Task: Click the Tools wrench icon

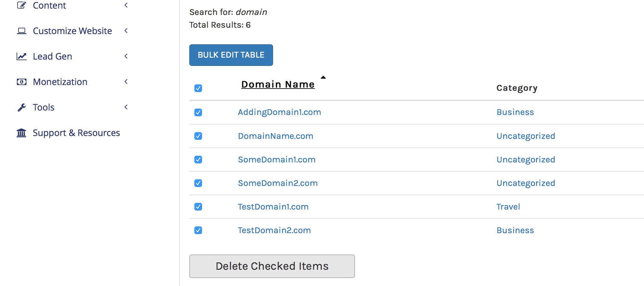Action: point(21,107)
